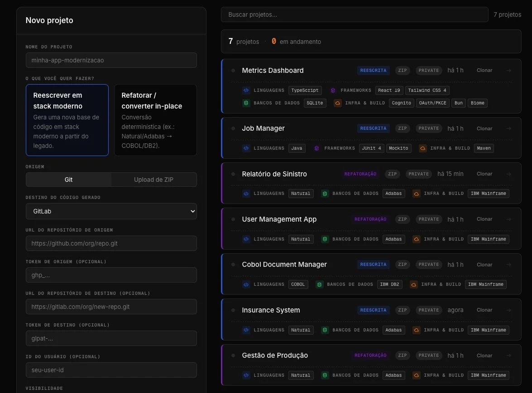Click the IBM DB2 database tag
Viewport: 532px width, 393px height.
[x=389, y=284]
